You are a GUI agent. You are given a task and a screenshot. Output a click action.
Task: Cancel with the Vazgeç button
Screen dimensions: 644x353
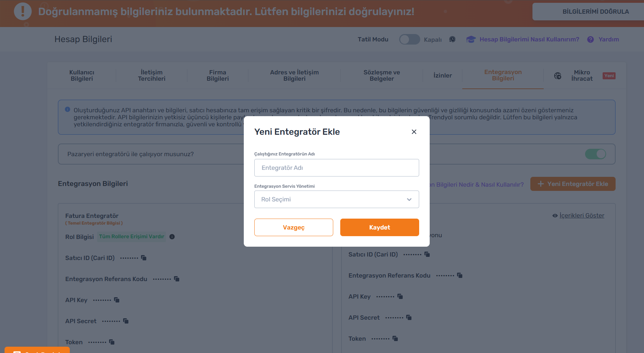(x=294, y=227)
